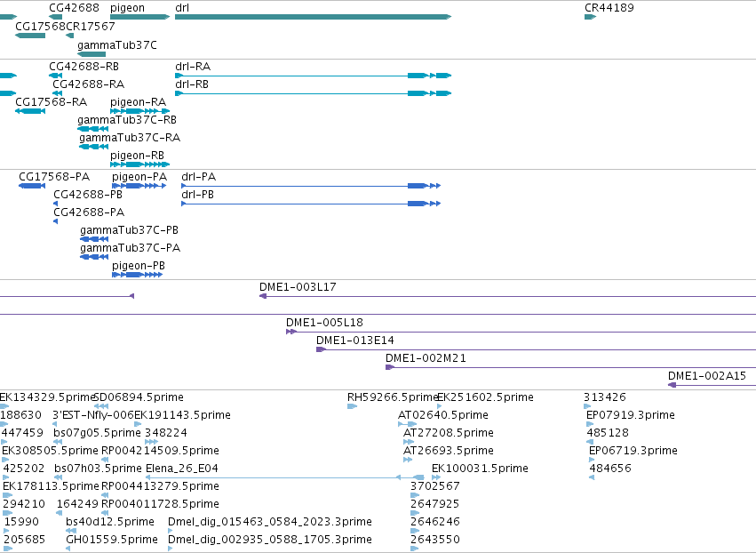This screenshot has height=553, width=756.
Task: Select the gammaTub37C-RA transcript label
Action: (x=130, y=138)
